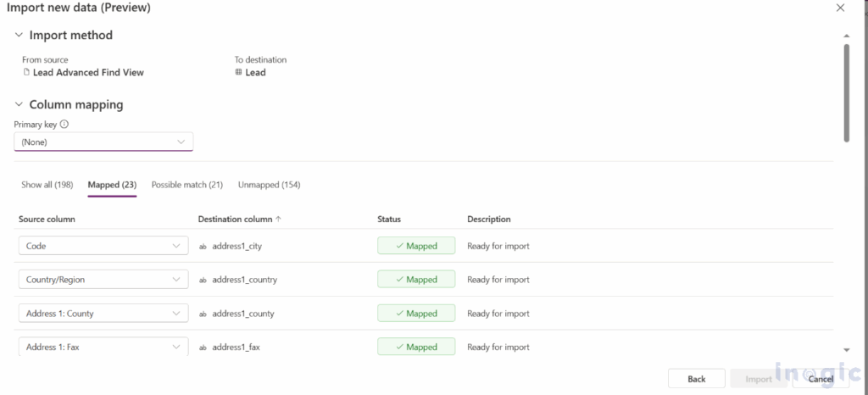The width and height of the screenshot is (868, 395).
Task: Select the Possible match (21) tab
Action: pyautogui.click(x=186, y=185)
